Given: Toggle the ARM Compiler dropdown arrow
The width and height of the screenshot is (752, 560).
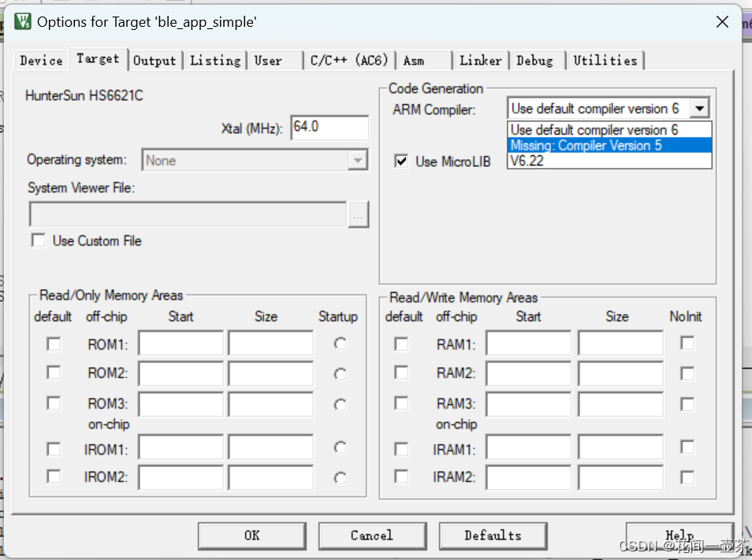Looking at the screenshot, I should pyautogui.click(x=699, y=108).
